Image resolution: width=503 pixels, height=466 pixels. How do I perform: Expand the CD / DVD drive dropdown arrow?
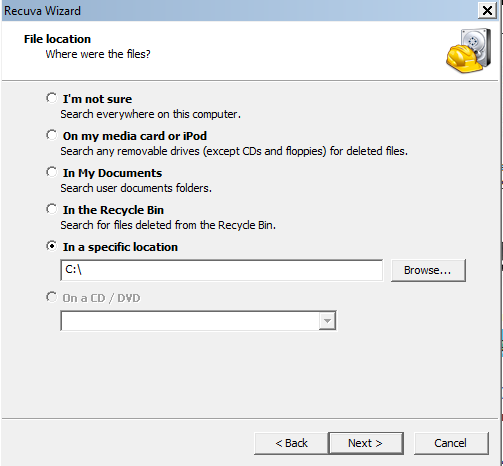[327, 321]
